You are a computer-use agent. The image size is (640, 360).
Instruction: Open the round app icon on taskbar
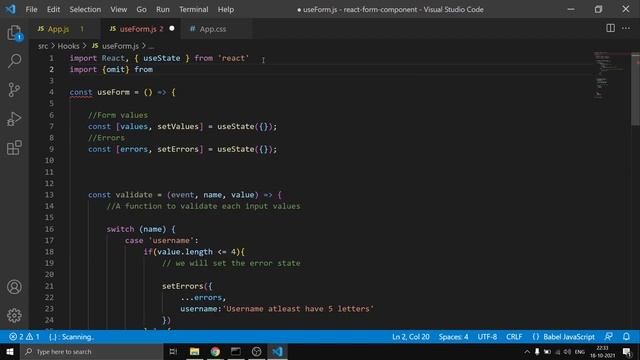pos(256,351)
